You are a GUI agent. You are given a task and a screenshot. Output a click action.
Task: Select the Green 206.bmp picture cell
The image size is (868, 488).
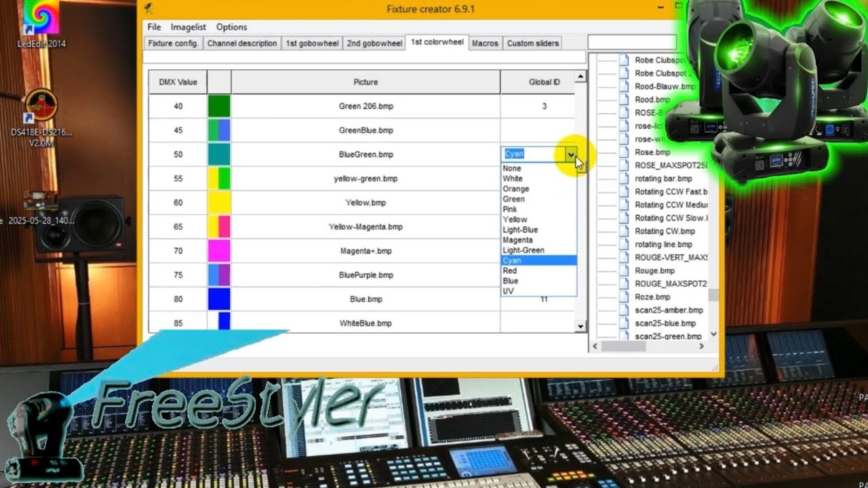[366, 106]
